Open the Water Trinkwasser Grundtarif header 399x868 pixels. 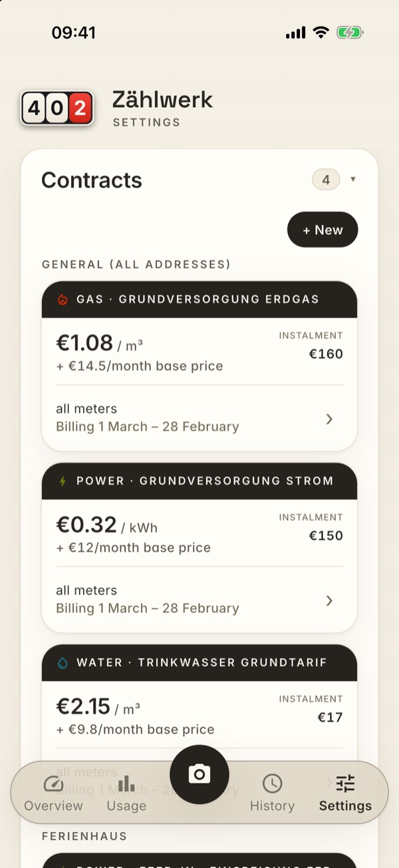tap(199, 663)
